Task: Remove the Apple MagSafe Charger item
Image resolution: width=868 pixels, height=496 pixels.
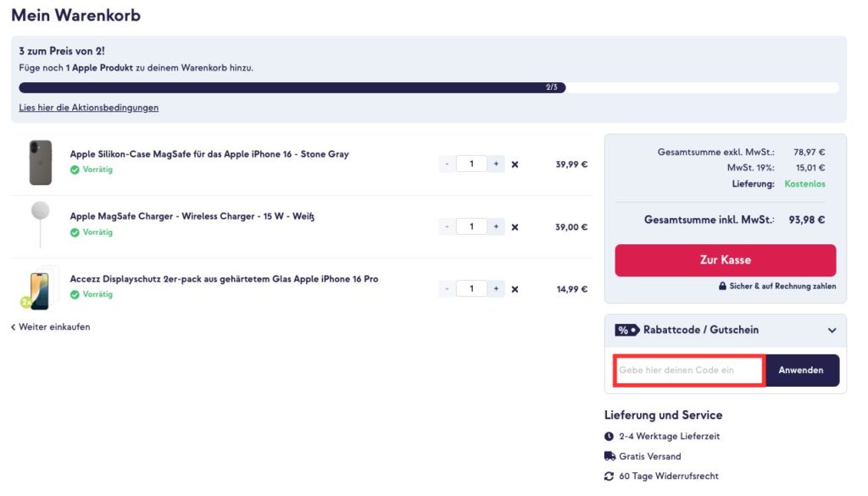Action: (x=515, y=227)
